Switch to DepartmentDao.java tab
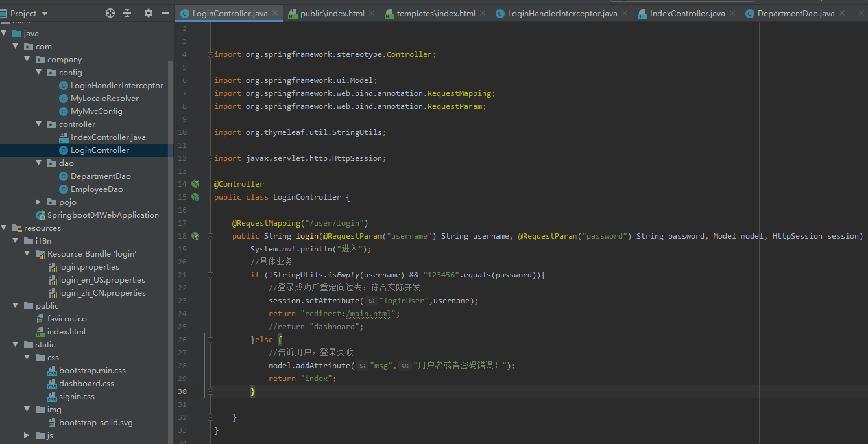868x444 pixels. click(x=796, y=13)
